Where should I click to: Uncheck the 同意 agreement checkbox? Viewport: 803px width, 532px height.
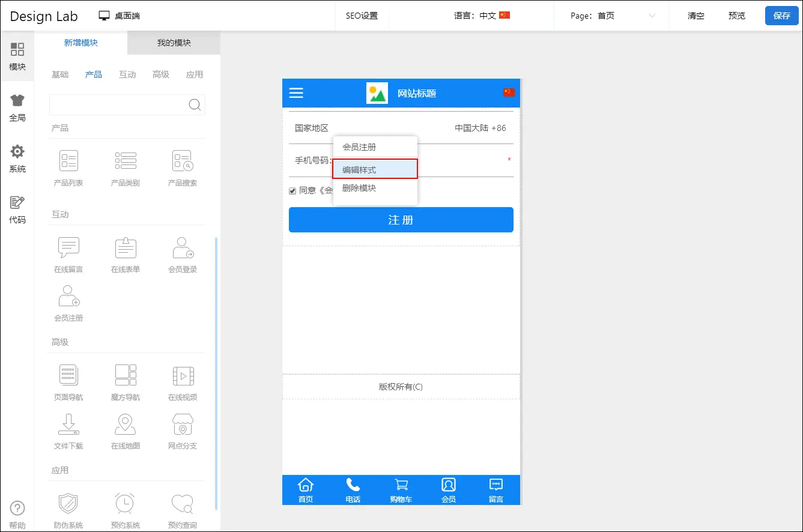292,190
